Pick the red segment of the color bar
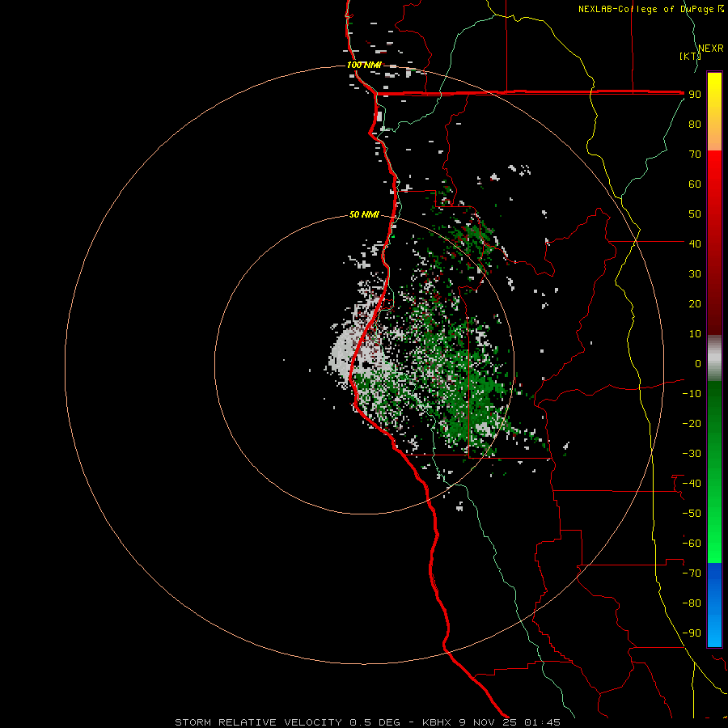Screen dimensions: 728x728 click(x=714, y=243)
